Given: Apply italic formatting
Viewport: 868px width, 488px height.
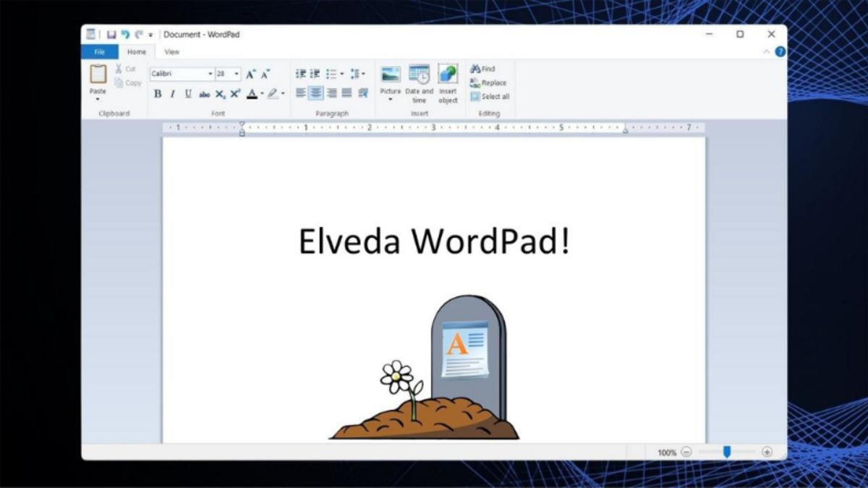Looking at the screenshot, I should point(172,93).
